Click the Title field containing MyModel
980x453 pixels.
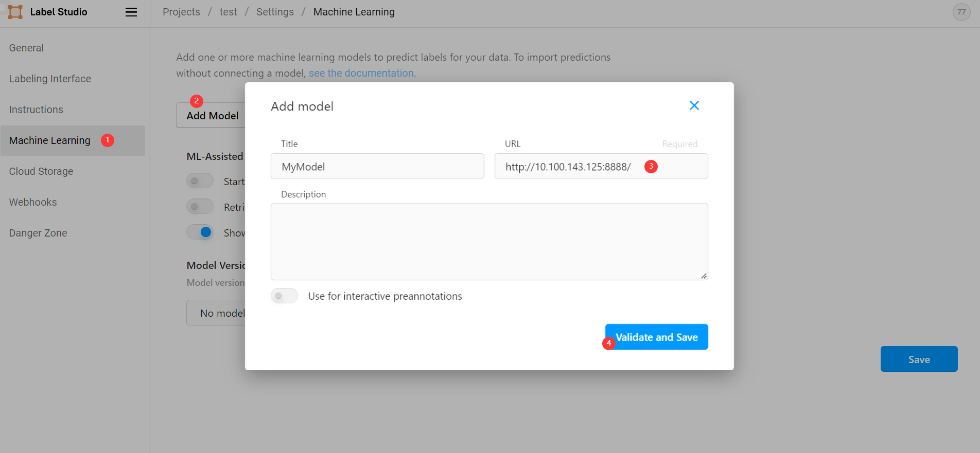(x=377, y=166)
